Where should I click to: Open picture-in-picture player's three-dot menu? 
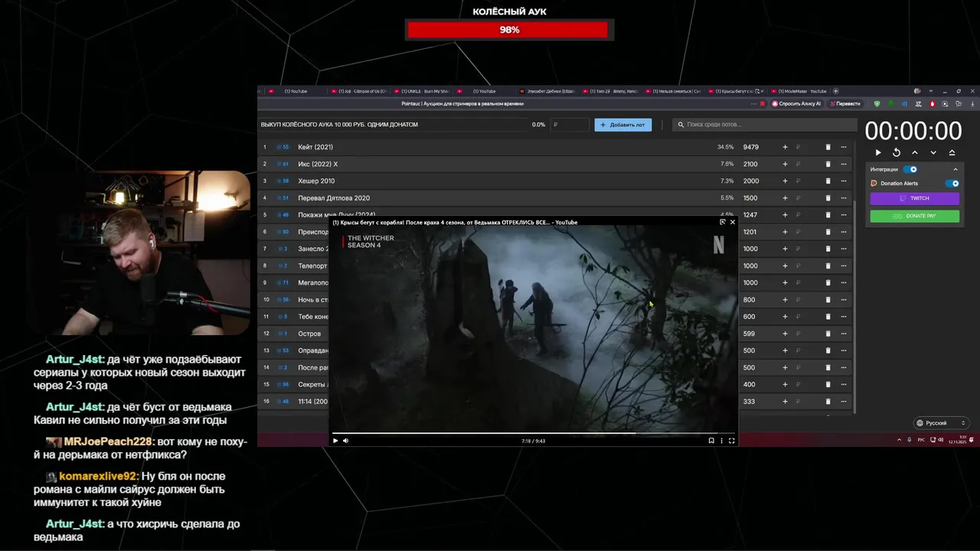coord(721,441)
